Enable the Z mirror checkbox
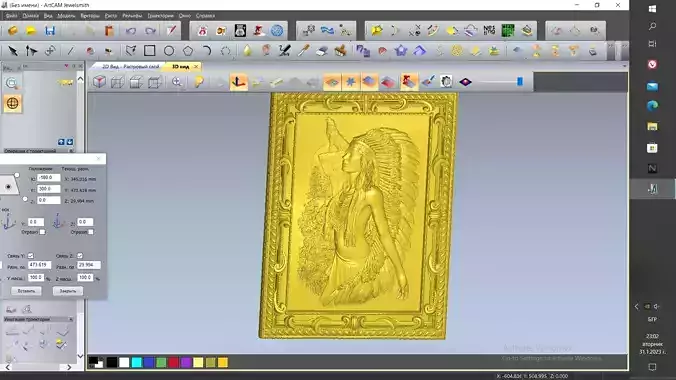The image size is (676, 380). coord(91,232)
